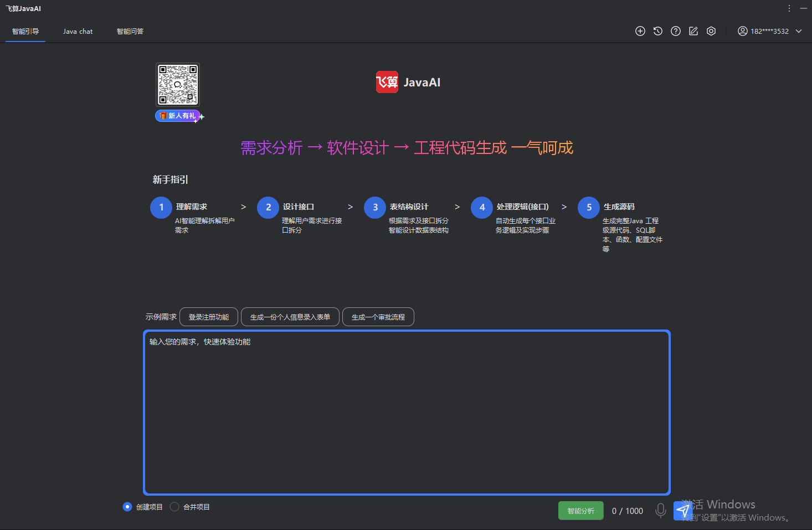This screenshot has height=530, width=812.
Task: Click step 5 circle 生成源码
Action: (589, 207)
